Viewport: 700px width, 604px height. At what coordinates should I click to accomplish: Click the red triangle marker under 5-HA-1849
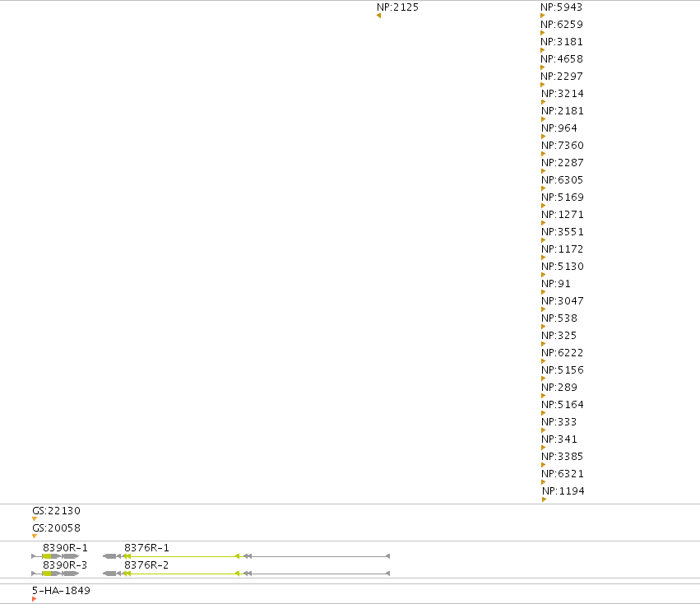click(34, 599)
